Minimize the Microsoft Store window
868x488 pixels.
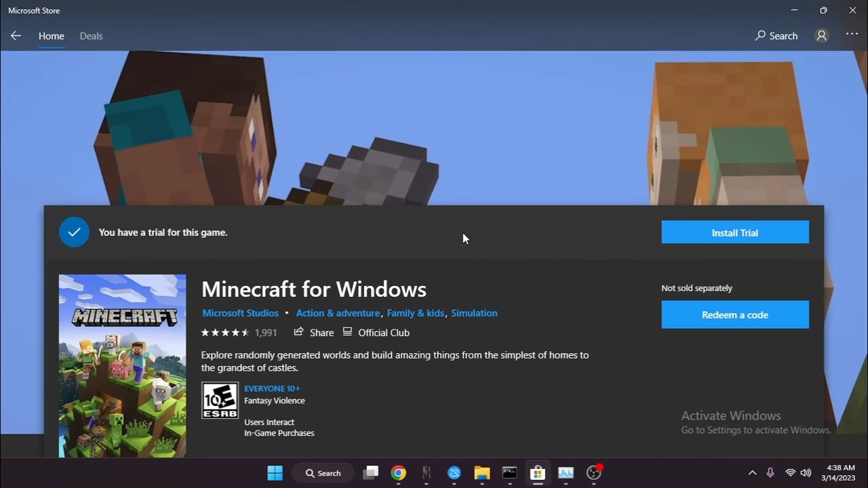pyautogui.click(x=795, y=10)
